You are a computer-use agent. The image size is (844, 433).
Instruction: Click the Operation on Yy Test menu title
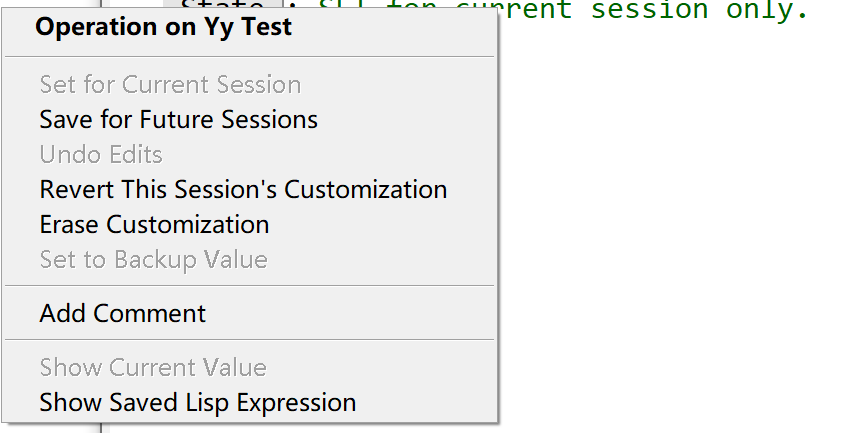163,27
